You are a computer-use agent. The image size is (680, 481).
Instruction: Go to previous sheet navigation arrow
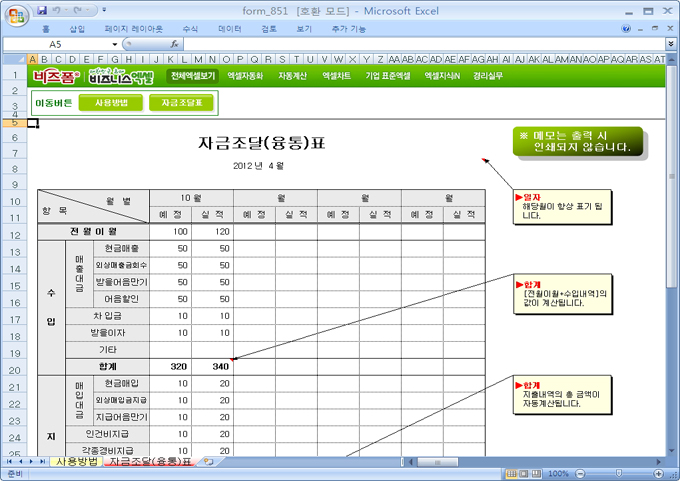[20, 461]
